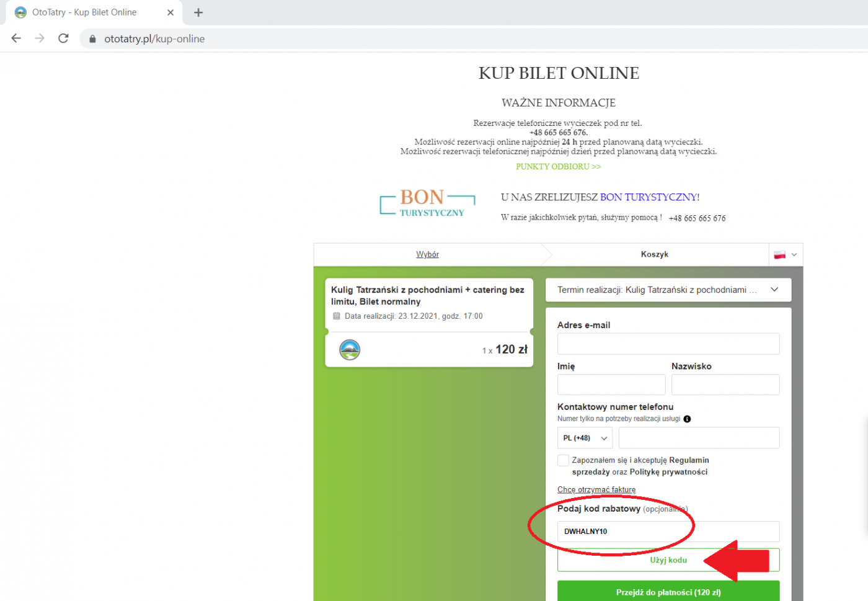This screenshot has height=601, width=868.
Task: Click the Chcę otrzymać fakturę link
Action: click(596, 489)
